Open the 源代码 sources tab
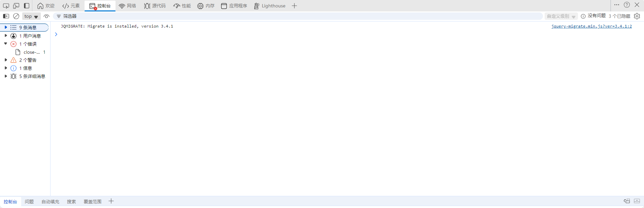Image resolution: width=644 pixels, height=208 pixels. (x=155, y=6)
